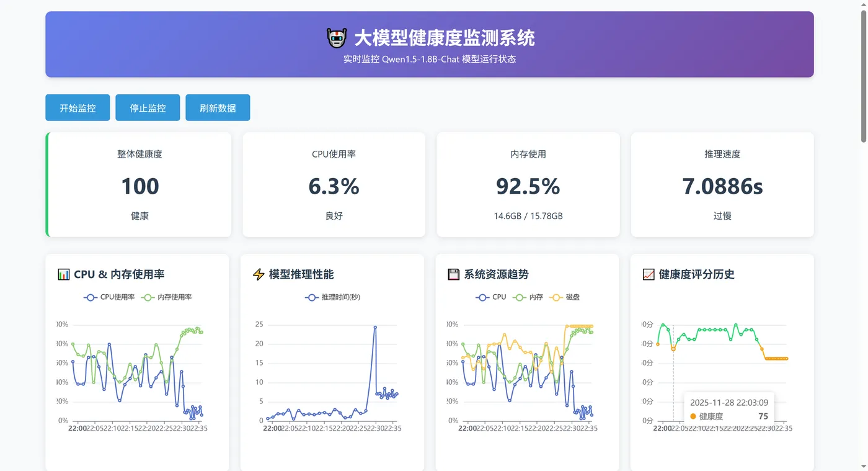Click the clipboard icon on 系统资源趋势 panel
The width and height of the screenshot is (868, 471).
point(453,274)
